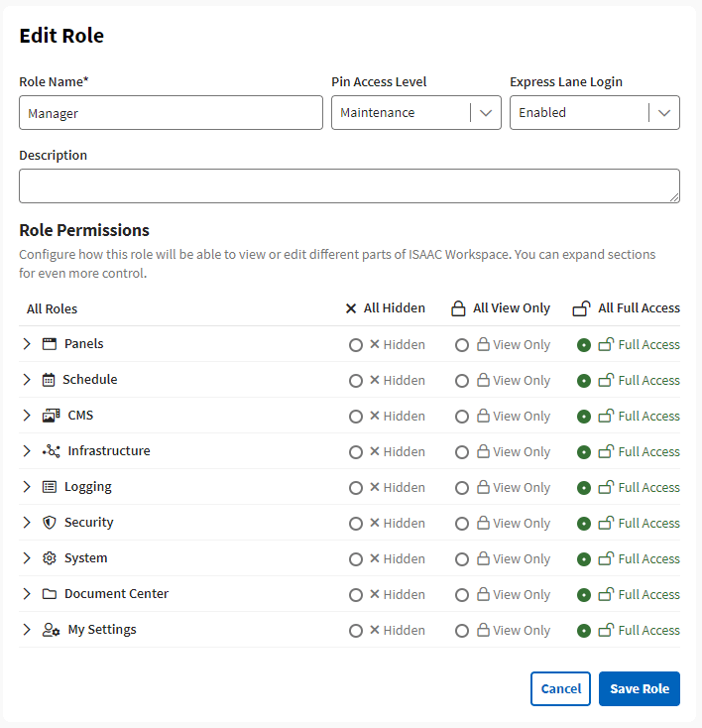Choose Hidden radio for Security
The image size is (702, 728).
(356, 524)
